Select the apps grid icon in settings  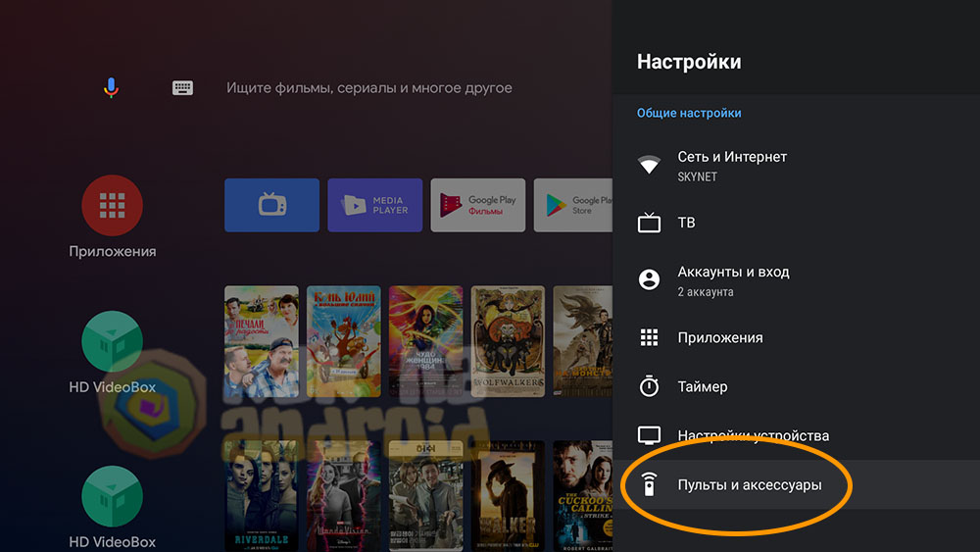(x=649, y=337)
